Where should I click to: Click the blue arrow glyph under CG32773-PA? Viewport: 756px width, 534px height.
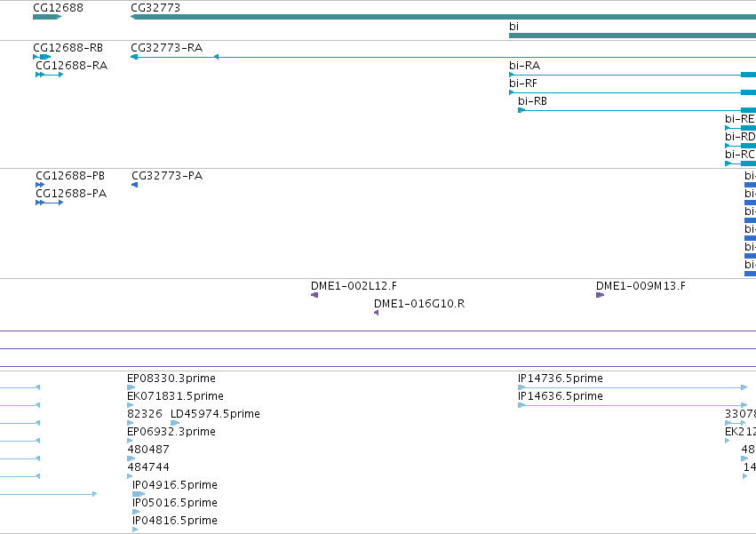point(134,185)
